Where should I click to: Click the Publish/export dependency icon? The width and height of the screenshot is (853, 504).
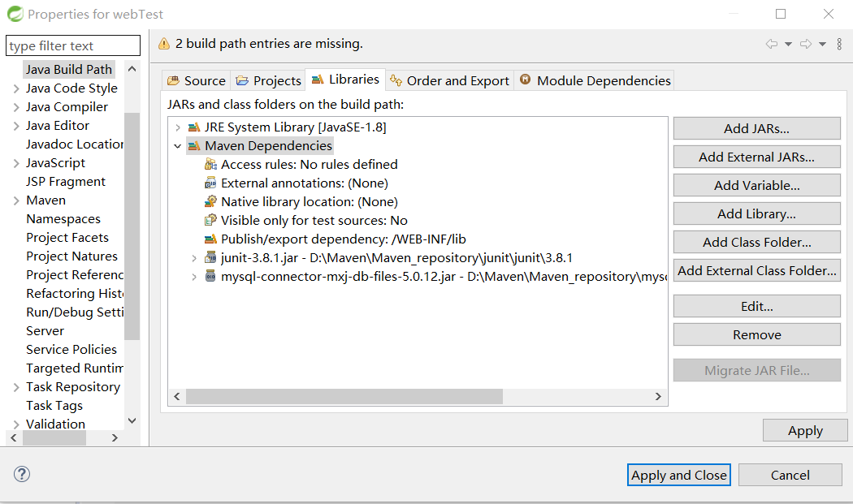(210, 239)
